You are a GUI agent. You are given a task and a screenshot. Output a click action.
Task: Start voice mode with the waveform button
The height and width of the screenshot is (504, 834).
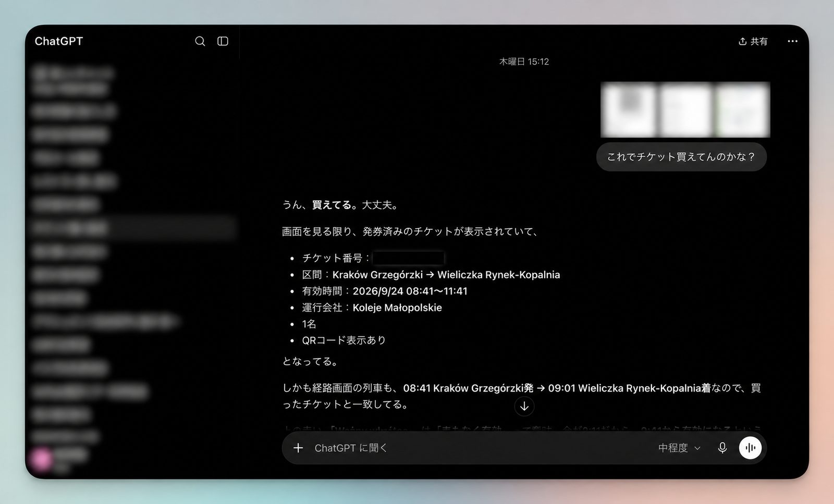(750, 448)
